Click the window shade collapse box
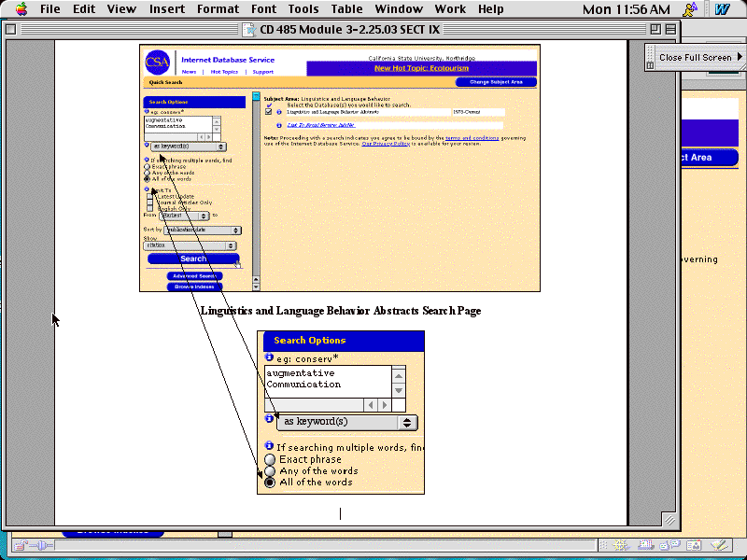 pyautogui.click(x=670, y=29)
